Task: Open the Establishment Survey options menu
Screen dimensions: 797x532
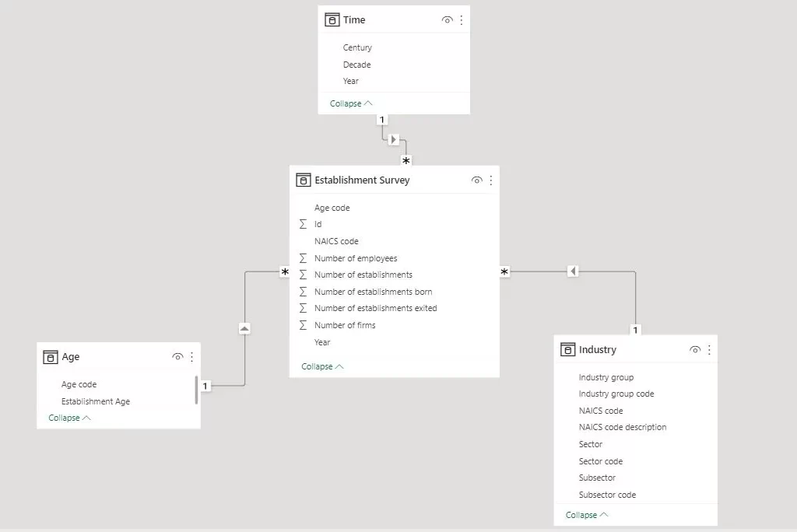Action: [x=490, y=180]
